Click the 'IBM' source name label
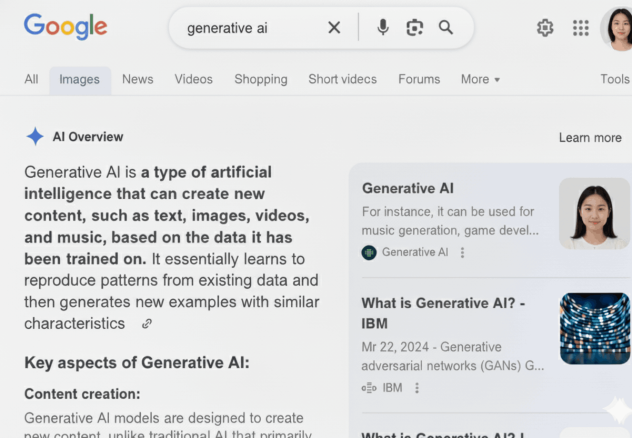This screenshot has width=632, height=438. click(x=392, y=388)
